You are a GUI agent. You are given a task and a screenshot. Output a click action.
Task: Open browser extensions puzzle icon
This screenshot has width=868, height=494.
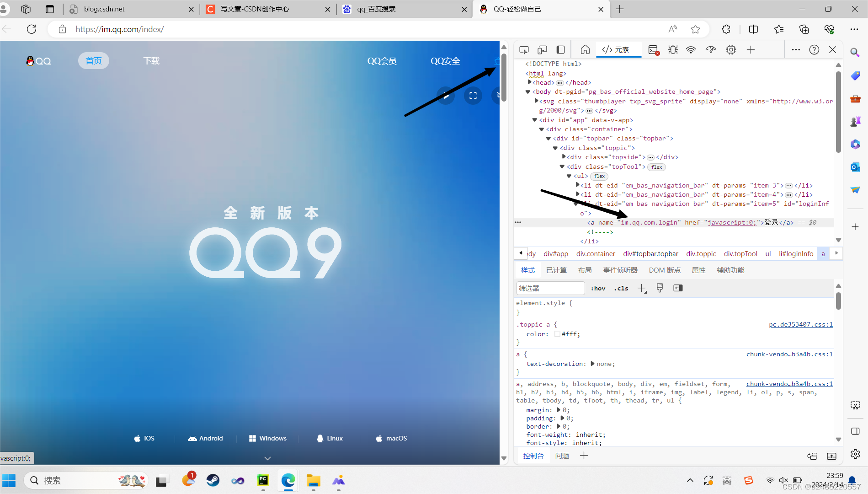726,29
